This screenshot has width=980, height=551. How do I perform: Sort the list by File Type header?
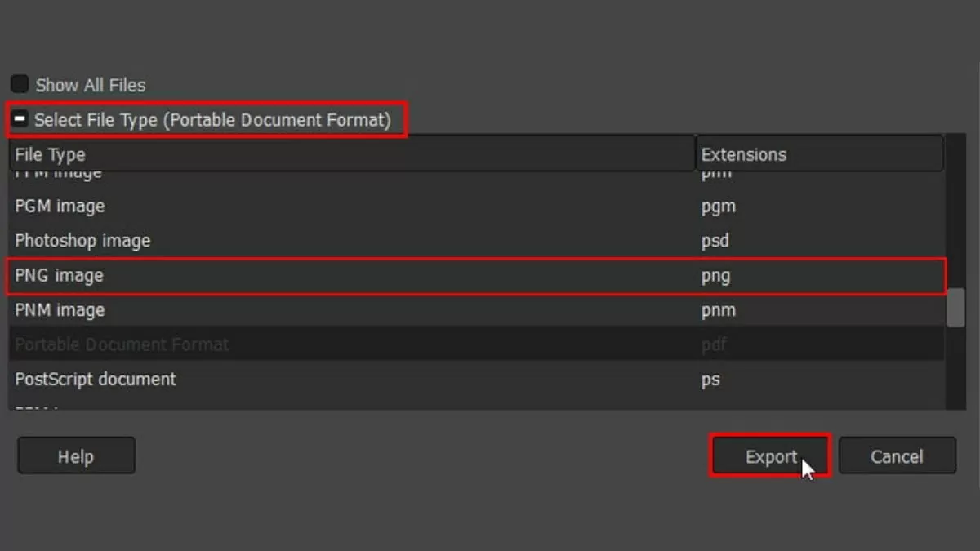click(351, 154)
